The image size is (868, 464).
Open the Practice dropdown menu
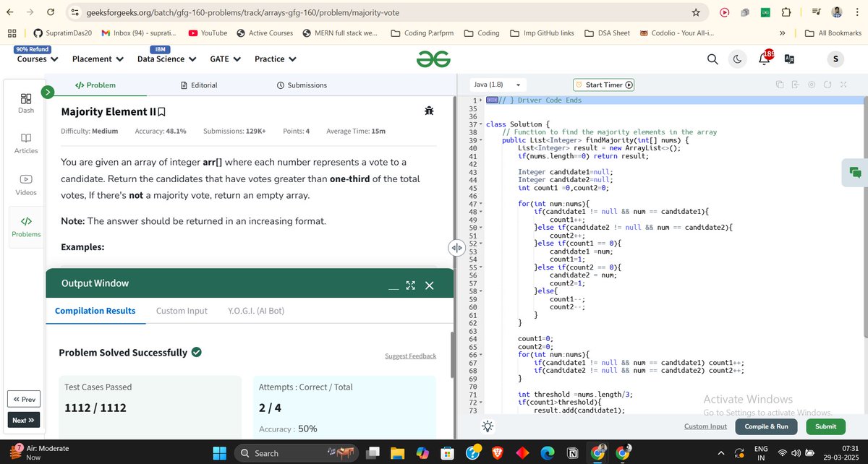[274, 59]
